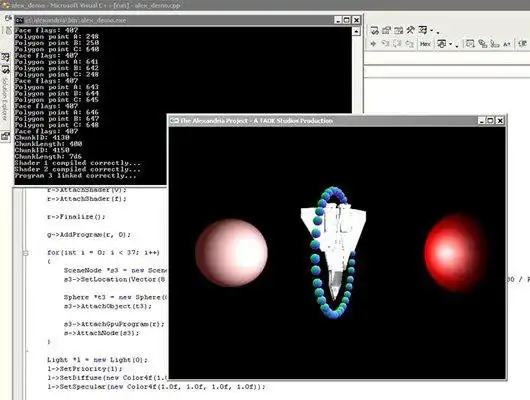Screen dimensions: 530x400
Task: Click the 'Light *l = new Light(0);' code line
Action: [97, 360]
